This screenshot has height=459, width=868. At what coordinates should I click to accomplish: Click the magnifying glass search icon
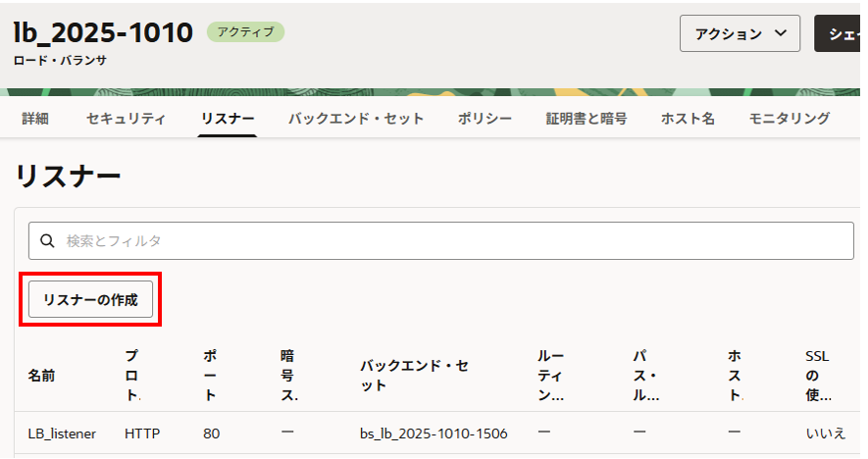tap(46, 240)
